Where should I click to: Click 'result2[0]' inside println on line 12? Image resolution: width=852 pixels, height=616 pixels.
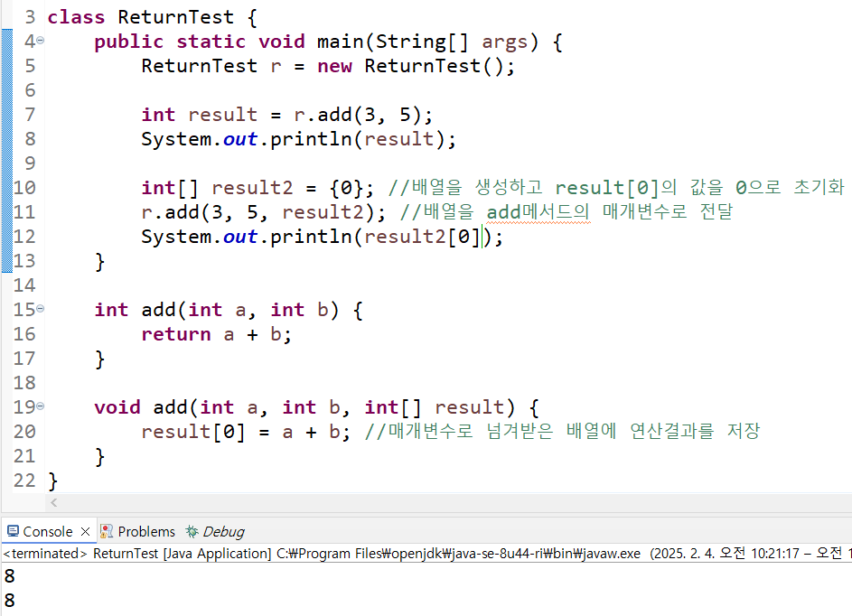coord(422,237)
